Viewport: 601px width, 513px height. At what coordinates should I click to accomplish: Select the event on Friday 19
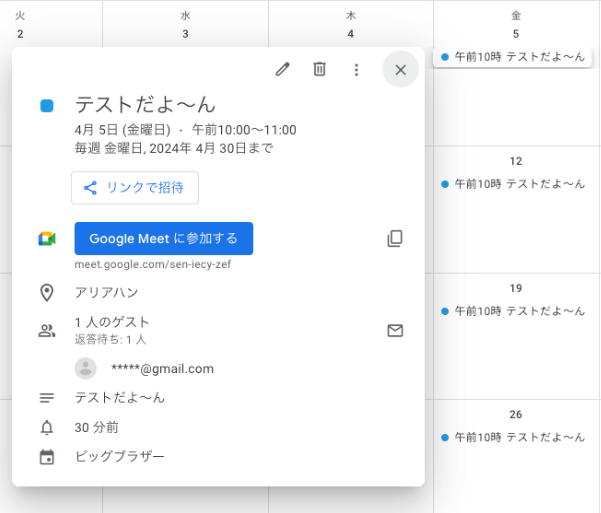tap(514, 311)
